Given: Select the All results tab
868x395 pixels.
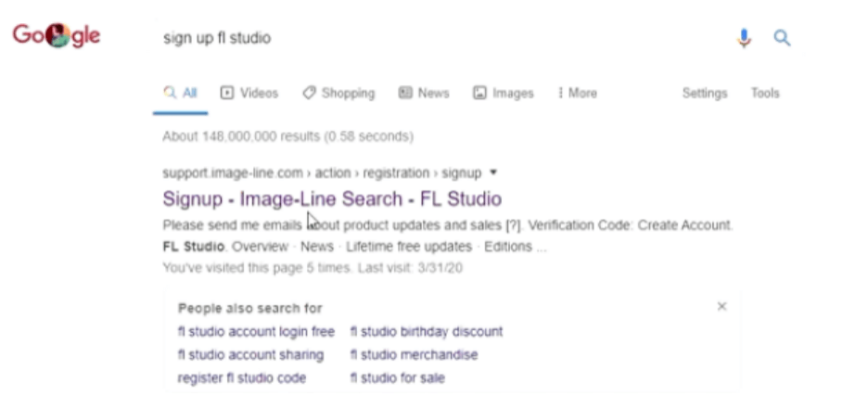Looking at the screenshot, I should pos(181,93).
